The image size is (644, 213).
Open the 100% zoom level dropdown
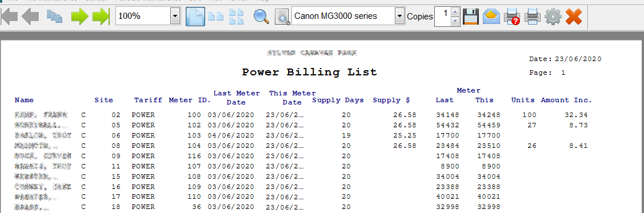coord(175,17)
